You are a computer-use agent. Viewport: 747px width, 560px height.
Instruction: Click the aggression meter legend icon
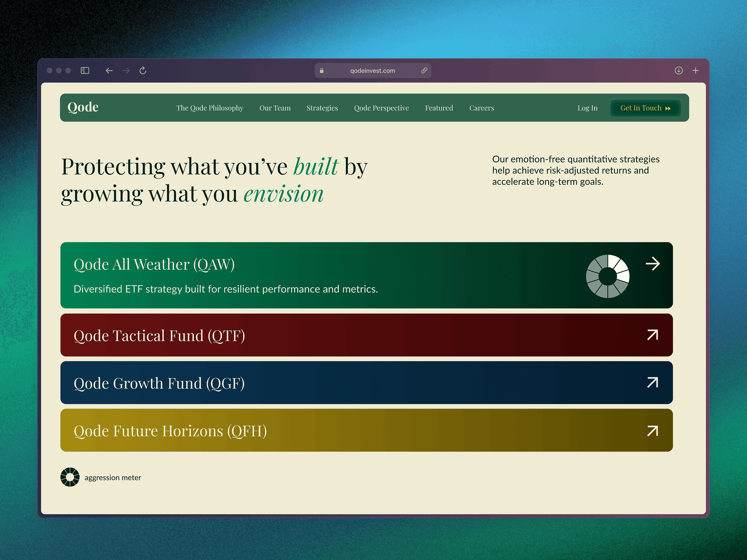click(70, 477)
